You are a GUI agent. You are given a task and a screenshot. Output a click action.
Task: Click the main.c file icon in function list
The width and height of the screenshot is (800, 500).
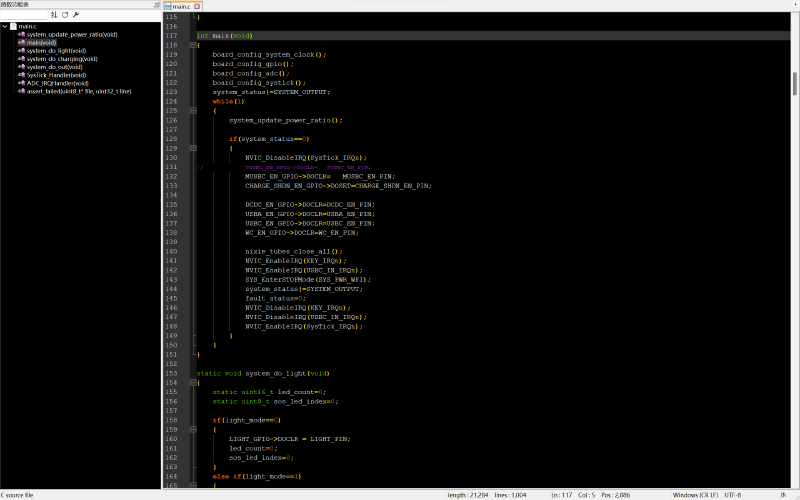click(x=13, y=26)
